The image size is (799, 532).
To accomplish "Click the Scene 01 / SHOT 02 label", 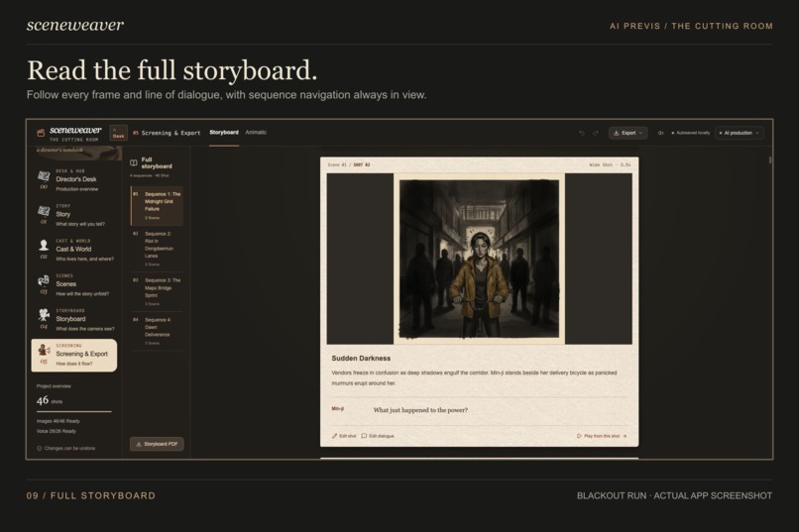I will (349, 164).
